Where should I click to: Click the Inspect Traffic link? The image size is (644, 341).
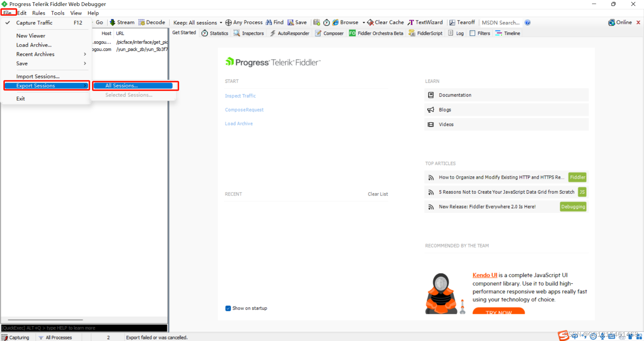tap(240, 96)
